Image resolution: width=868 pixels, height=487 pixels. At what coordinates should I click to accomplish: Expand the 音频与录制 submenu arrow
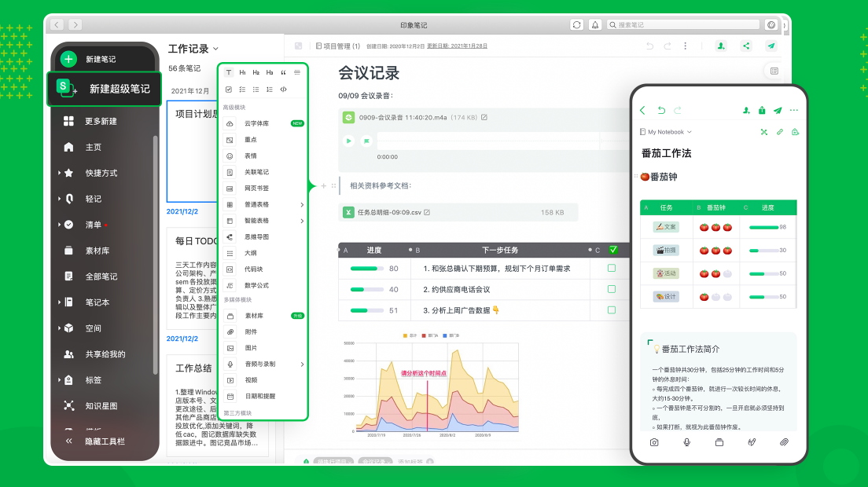coord(302,364)
